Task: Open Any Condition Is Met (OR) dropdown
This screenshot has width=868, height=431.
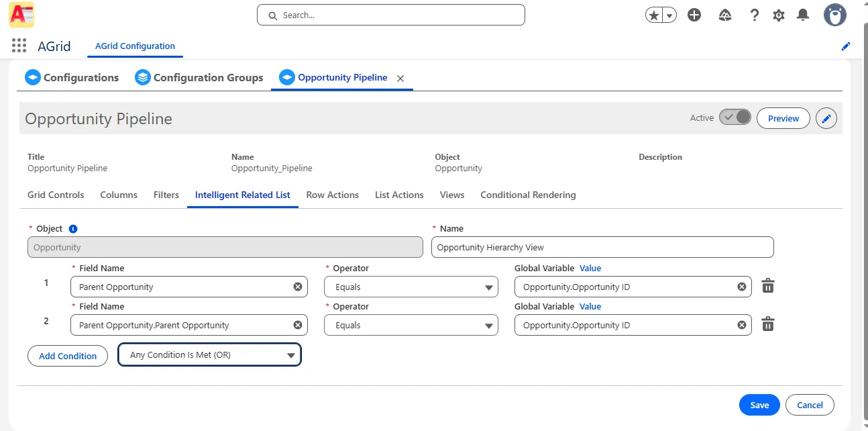Action: click(209, 355)
